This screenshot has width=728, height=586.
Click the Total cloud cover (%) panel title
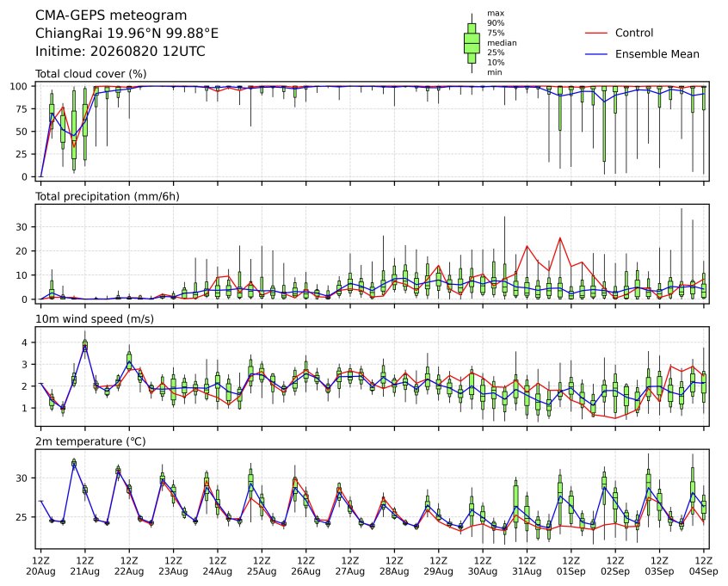pyautogui.click(x=91, y=74)
